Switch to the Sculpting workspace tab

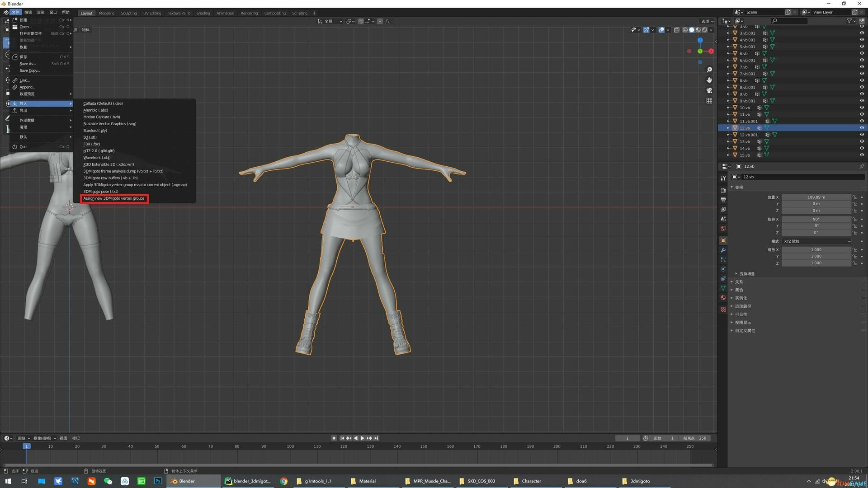point(129,13)
